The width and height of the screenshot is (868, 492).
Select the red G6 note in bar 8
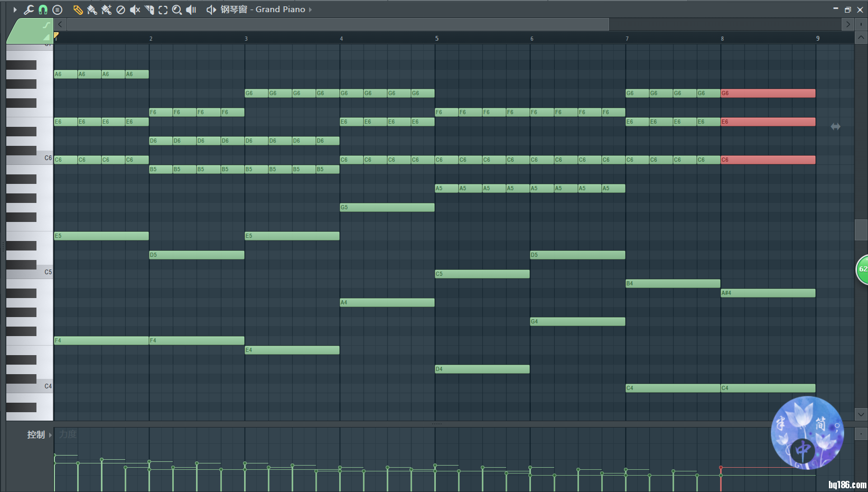[768, 93]
